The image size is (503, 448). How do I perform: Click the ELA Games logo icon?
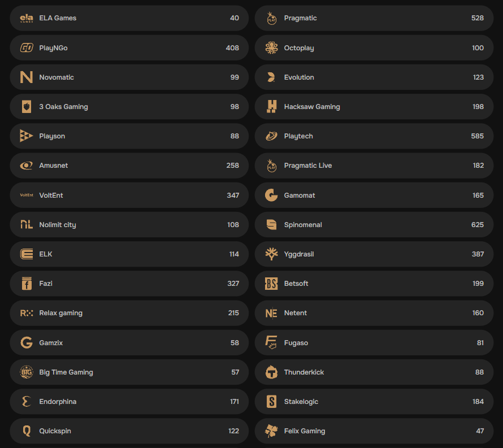tap(27, 18)
